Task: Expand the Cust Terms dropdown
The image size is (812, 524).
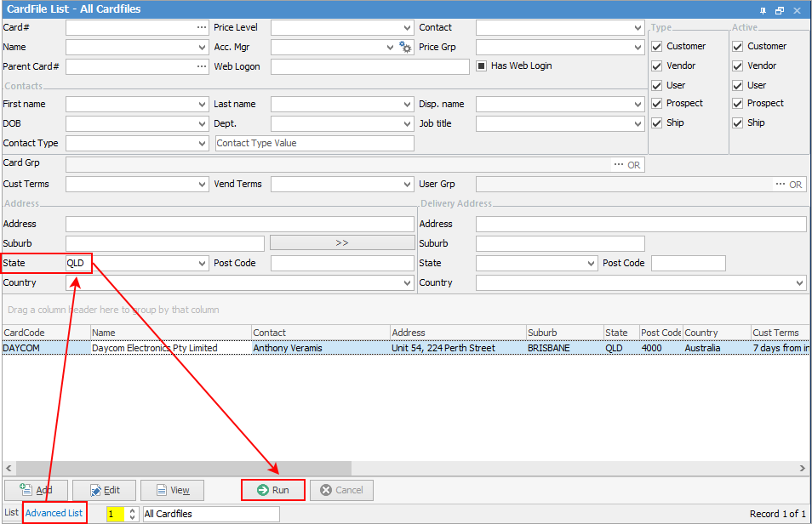Action: (x=202, y=184)
